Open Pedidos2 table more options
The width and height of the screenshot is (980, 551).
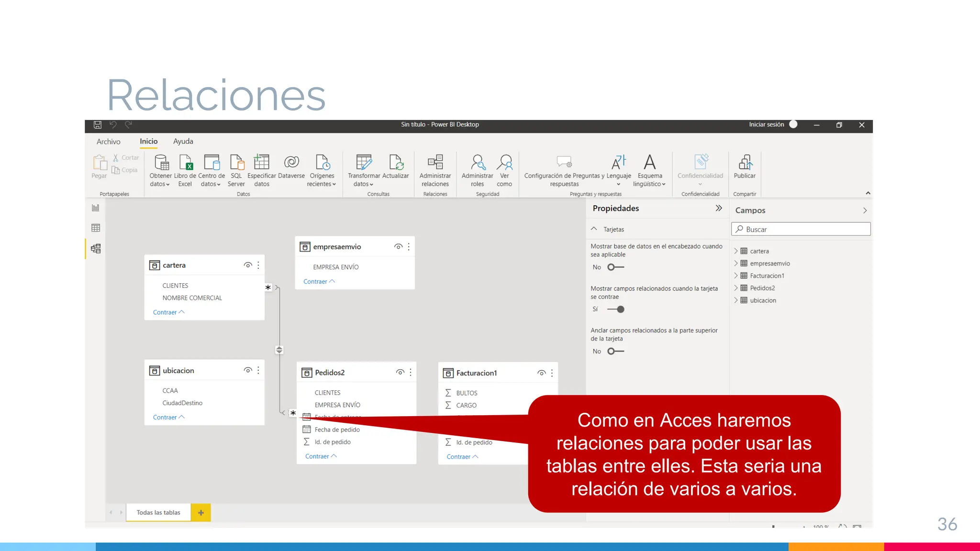pyautogui.click(x=411, y=372)
